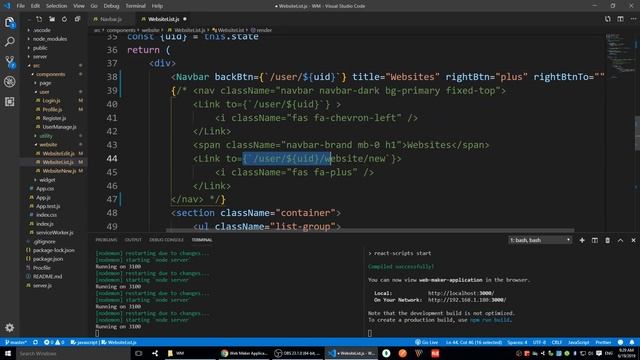Switch to the DEBUG CONSOLE panel tab
640x360 pixels.
pyautogui.click(x=166, y=240)
